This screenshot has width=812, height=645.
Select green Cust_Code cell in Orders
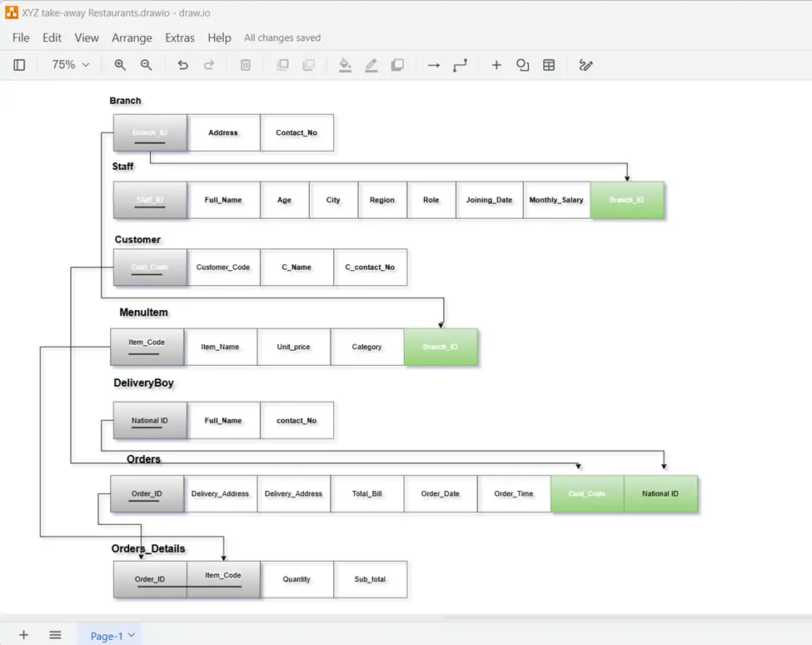[x=587, y=493]
